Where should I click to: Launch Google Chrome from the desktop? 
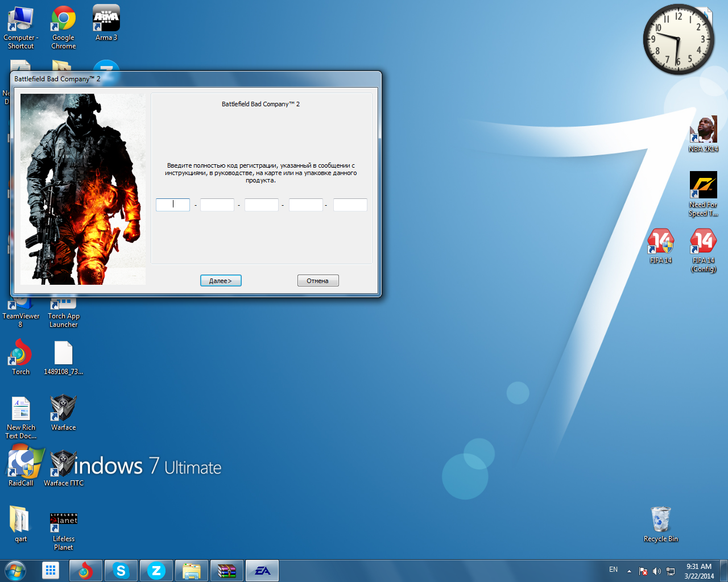pyautogui.click(x=64, y=27)
